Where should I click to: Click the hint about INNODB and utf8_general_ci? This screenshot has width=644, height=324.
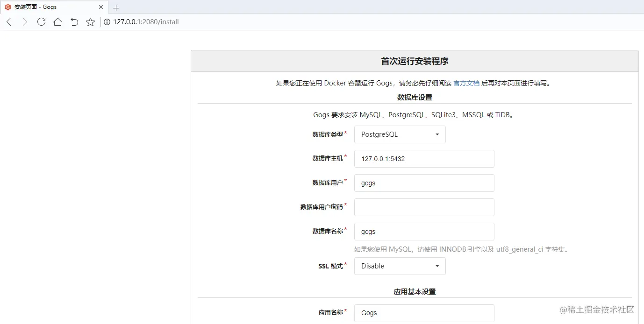pyautogui.click(x=462, y=249)
